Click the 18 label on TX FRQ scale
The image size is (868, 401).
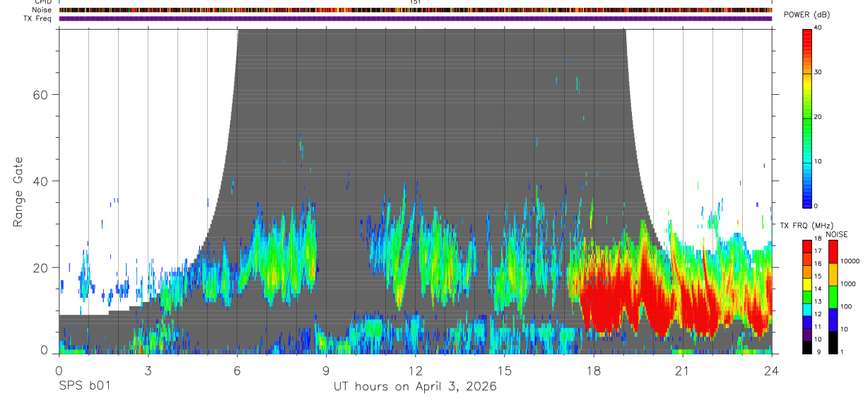(x=818, y=239)
